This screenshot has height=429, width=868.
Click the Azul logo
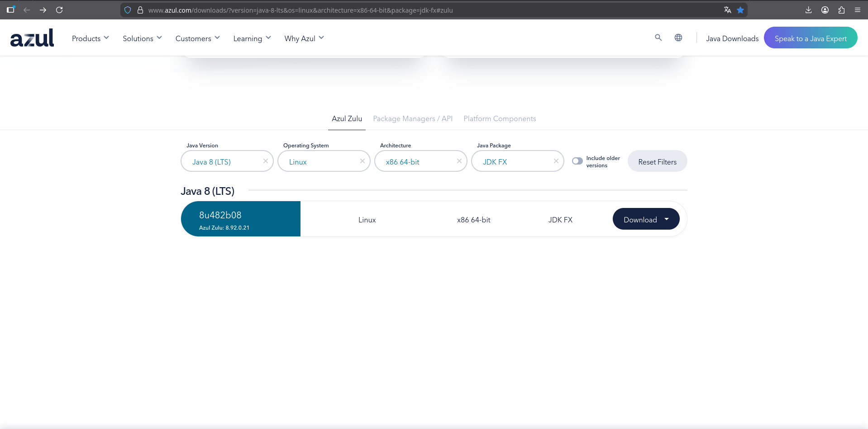tap(32, 38)
